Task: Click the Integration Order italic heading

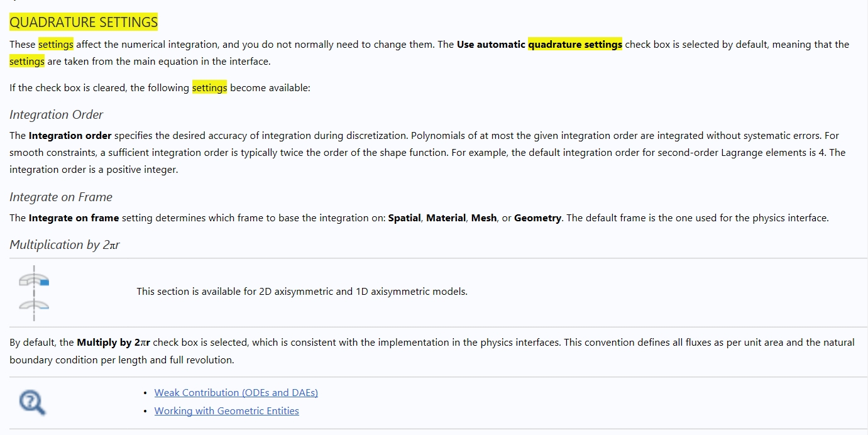Action: 56,115
